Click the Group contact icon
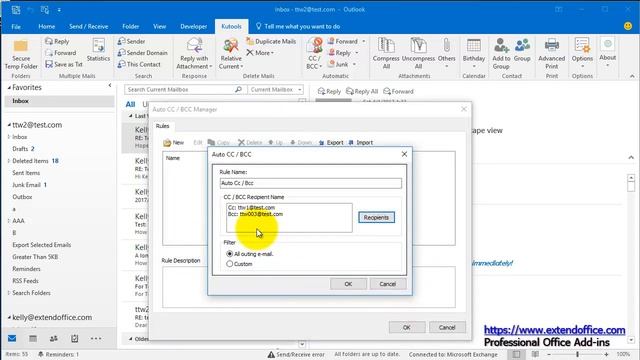The height and width of the screenshot is (360, 640). [522, 50]
